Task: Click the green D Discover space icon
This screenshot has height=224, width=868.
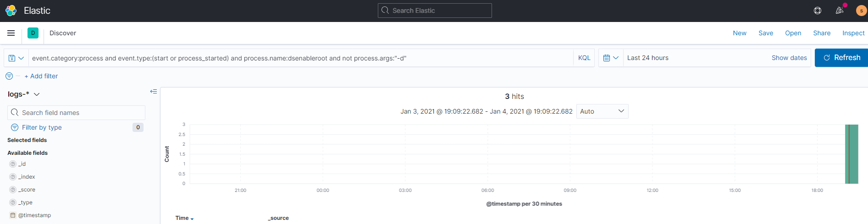Action: click(33, 33)
